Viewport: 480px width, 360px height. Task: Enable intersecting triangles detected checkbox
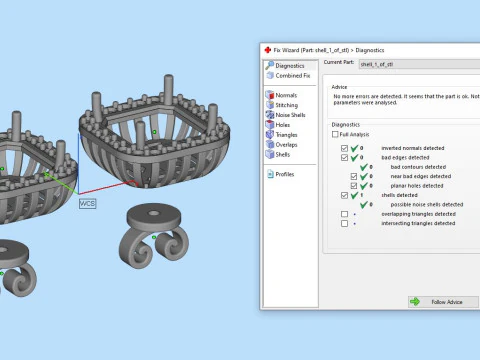[344, 223]
